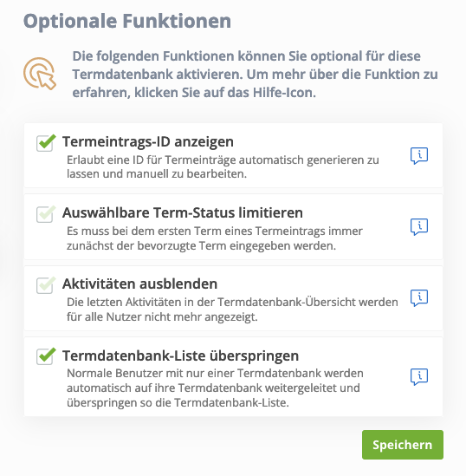The image size is (466, 476).
Task: Click the description about bevorzugte Term
Action: coord(215,238)
